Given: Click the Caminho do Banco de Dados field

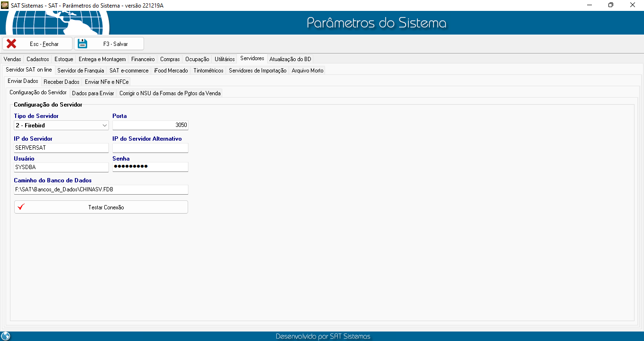Looking at the screenshot, I should [101, 189].
